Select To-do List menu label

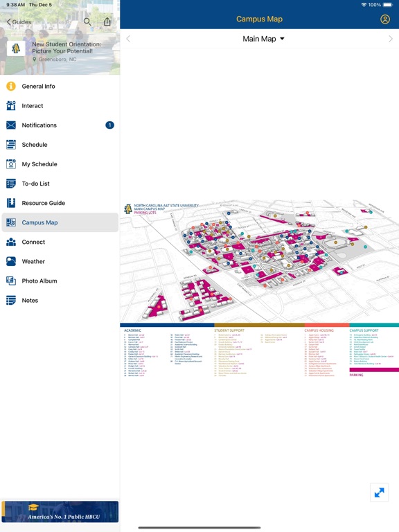(35, 184)
